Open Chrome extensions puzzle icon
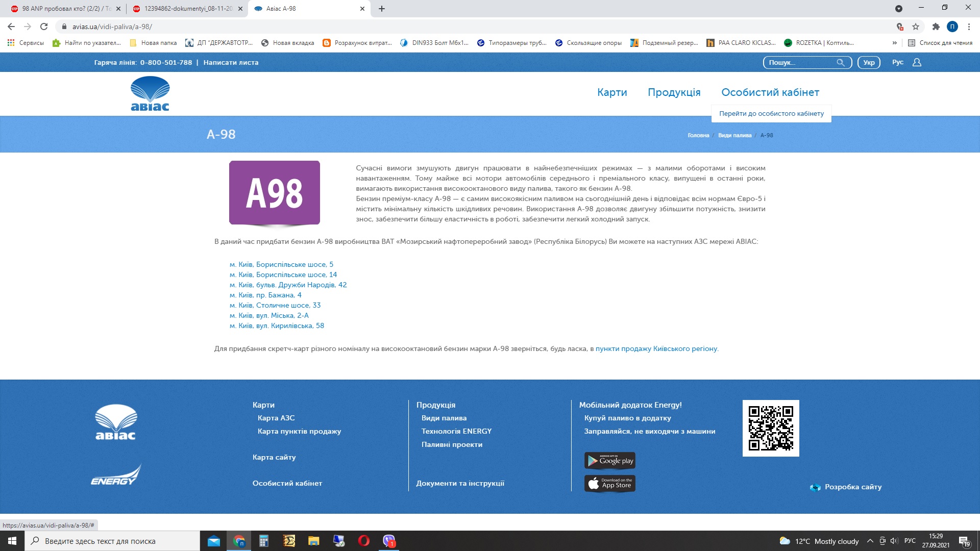The image size is (980, 551). click(x=936, y=27)
